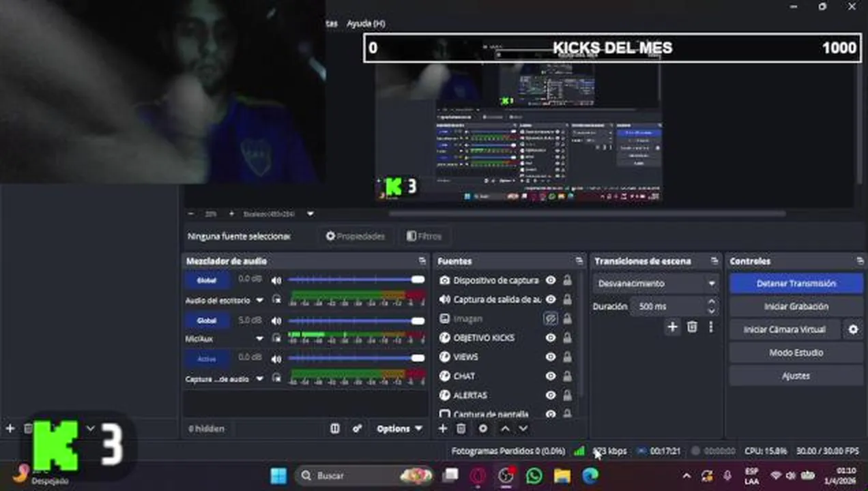The width and height of the screenshot is (868, 491).
Task: Hide the CHAT source
Action: 551,376
